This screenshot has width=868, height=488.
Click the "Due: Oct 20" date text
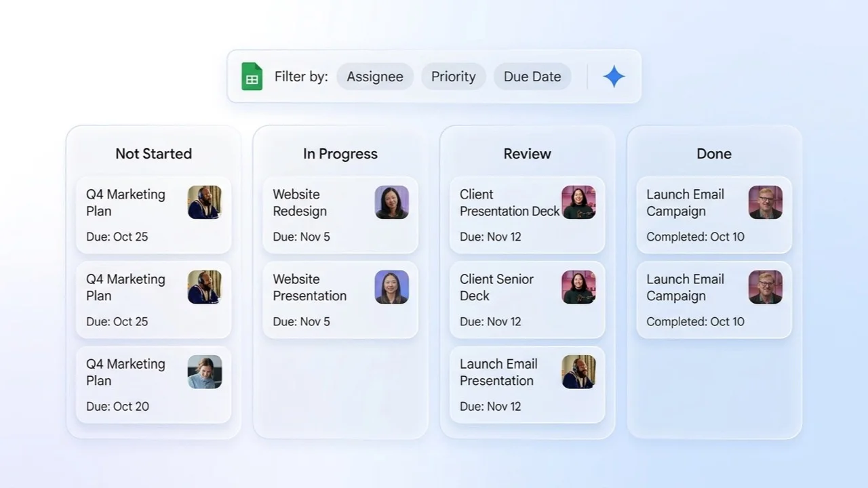point(117,407)
